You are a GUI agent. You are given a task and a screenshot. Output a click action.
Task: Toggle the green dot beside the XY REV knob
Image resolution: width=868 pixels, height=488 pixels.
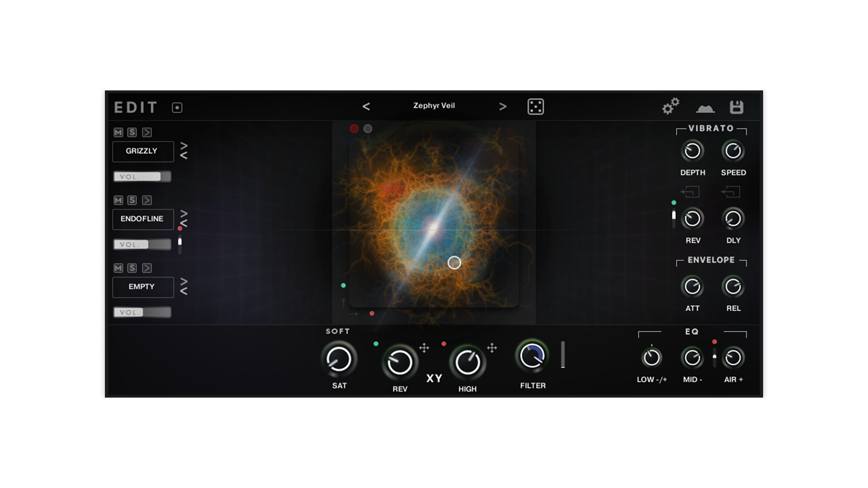click(376, 344)
